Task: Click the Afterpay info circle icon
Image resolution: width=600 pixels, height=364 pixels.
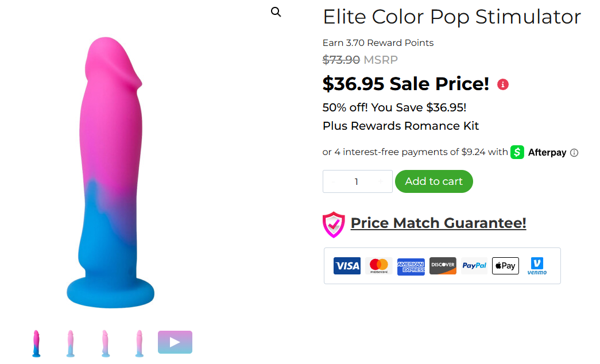Action: (x=574, y=153)
